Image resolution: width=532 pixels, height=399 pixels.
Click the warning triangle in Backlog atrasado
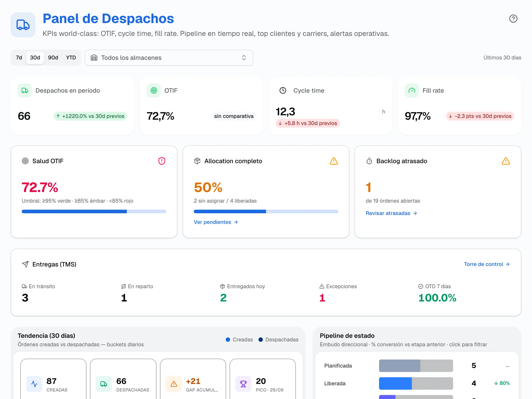click(506, 161)
